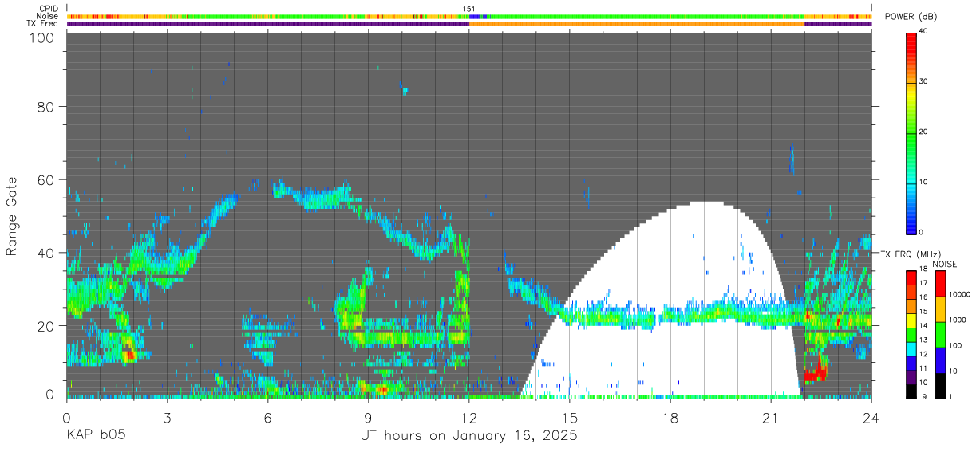Select the green swatch in noise legend

(940, 335)
